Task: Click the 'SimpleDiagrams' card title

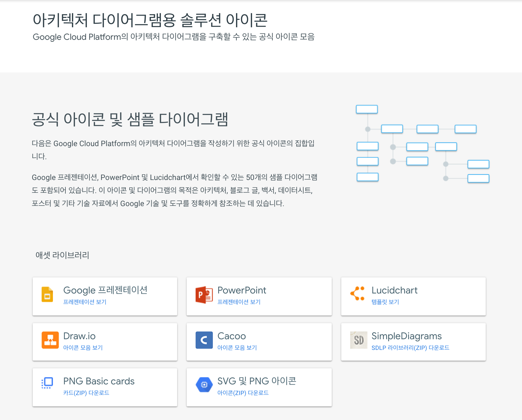Action: click(406, 336)
